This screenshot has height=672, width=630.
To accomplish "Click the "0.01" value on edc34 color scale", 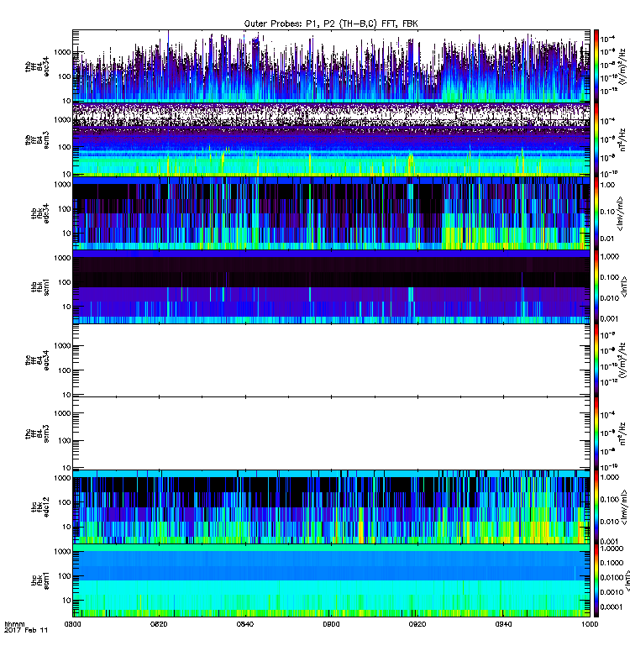I will point(608,239).
